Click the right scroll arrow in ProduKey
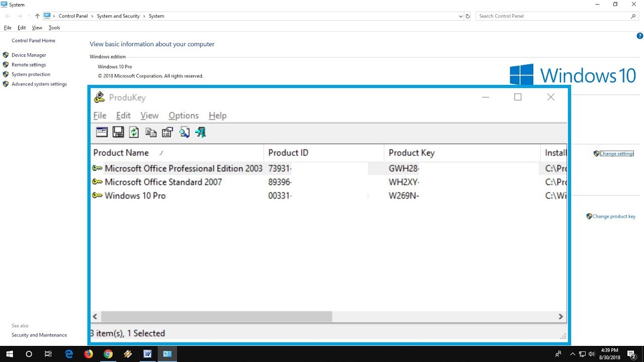This screenshot has width=644, height=362. click(560, 316)
